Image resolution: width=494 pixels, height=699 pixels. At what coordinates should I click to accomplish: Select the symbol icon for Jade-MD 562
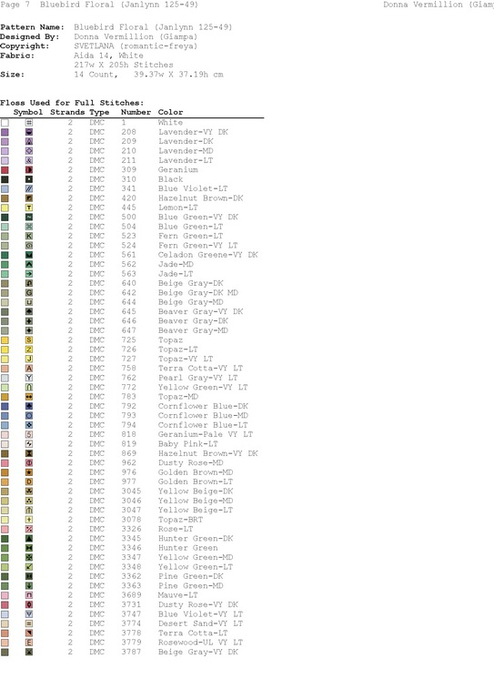pos(29,264)
